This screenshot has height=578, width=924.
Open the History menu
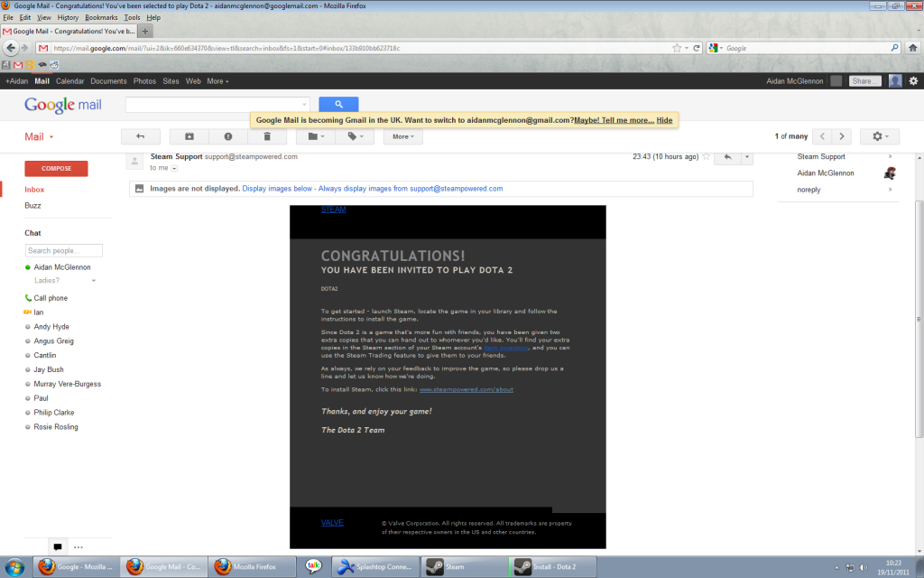click(68, 18)
